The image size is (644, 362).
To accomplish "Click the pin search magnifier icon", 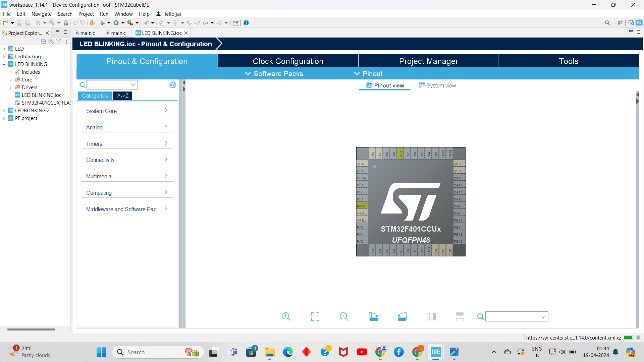I will tap(480, 316).
